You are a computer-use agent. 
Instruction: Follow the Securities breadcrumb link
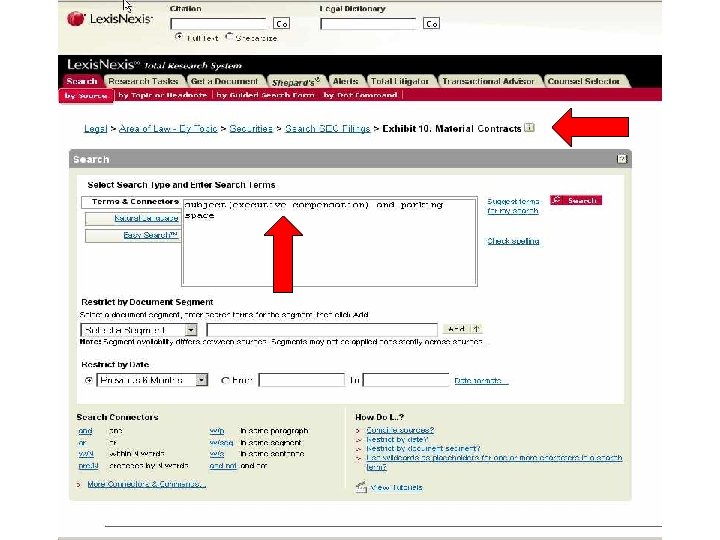pos(251,129)
